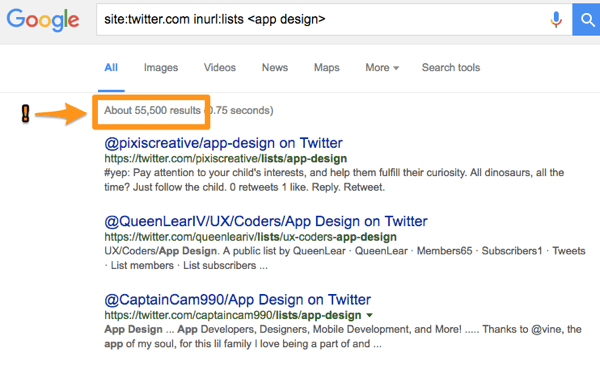600x370 pixels.
Task: Open @QueenLearIV/UX/Coders/App Design on Twitter result
Action: point(266,221)
